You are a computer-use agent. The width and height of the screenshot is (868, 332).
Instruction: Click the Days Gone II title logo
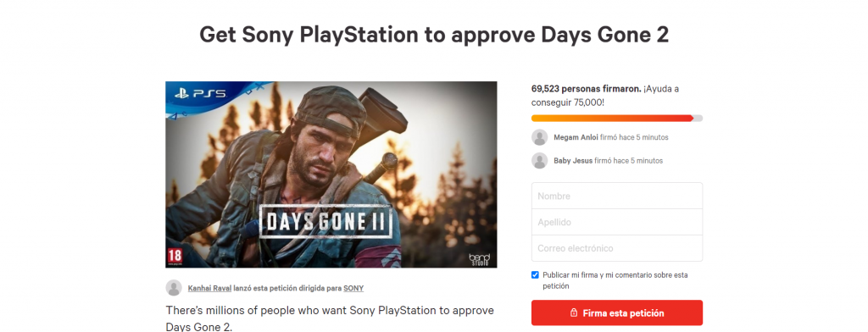(x=328, y=221)
